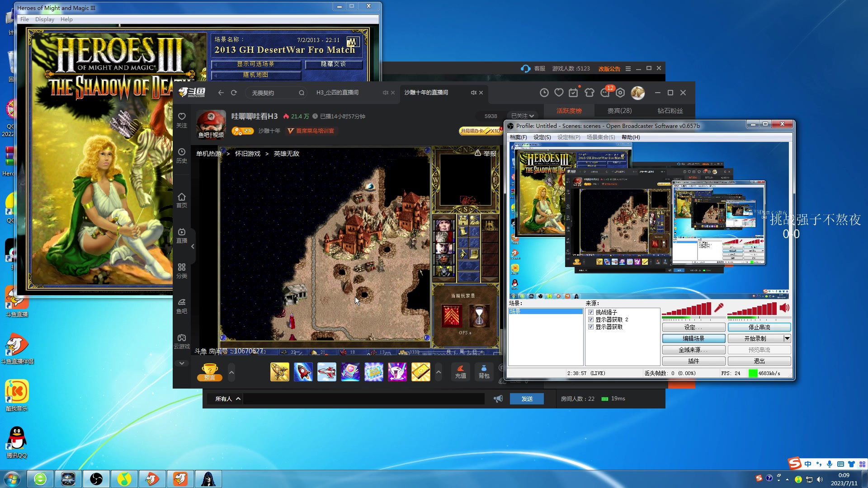Click the user avatar in Douyu toolbar
The width and height of the screenshot is (868, 488).
click(638, 93)
